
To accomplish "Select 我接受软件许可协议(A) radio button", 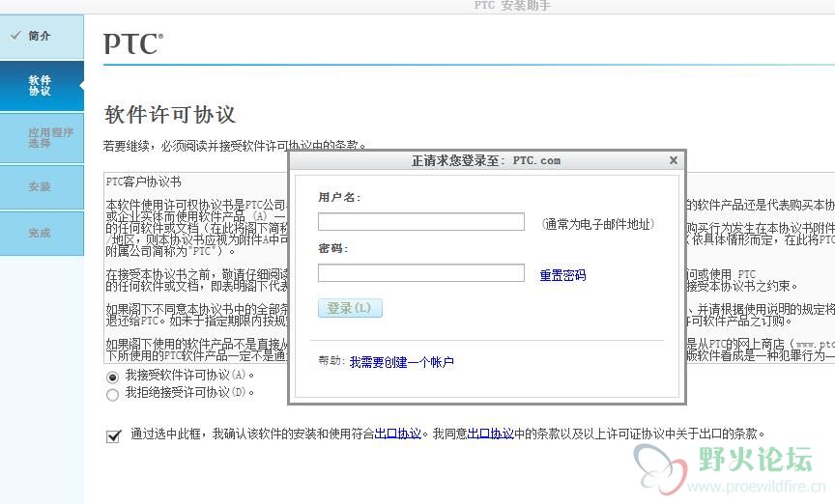I will 112,377.
